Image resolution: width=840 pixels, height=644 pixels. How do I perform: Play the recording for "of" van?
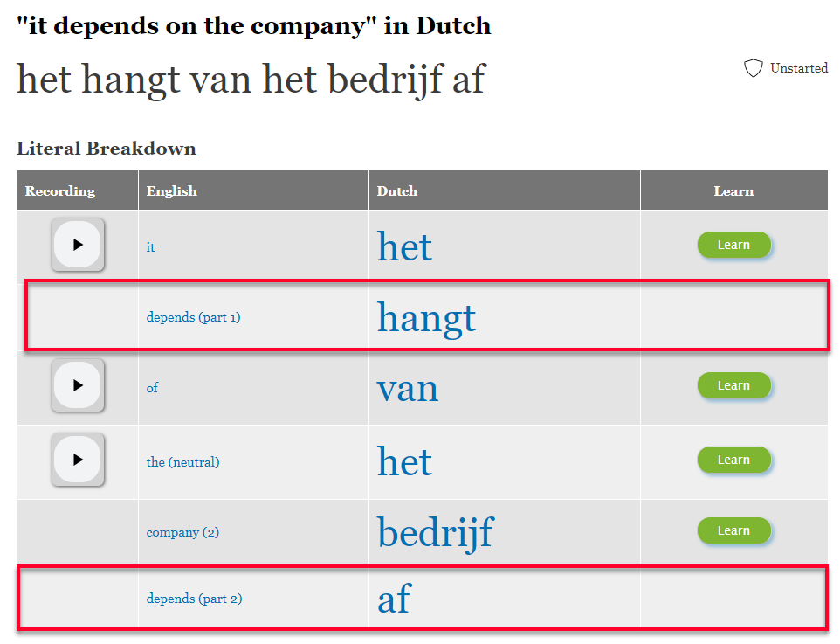(x=78, y=385)
